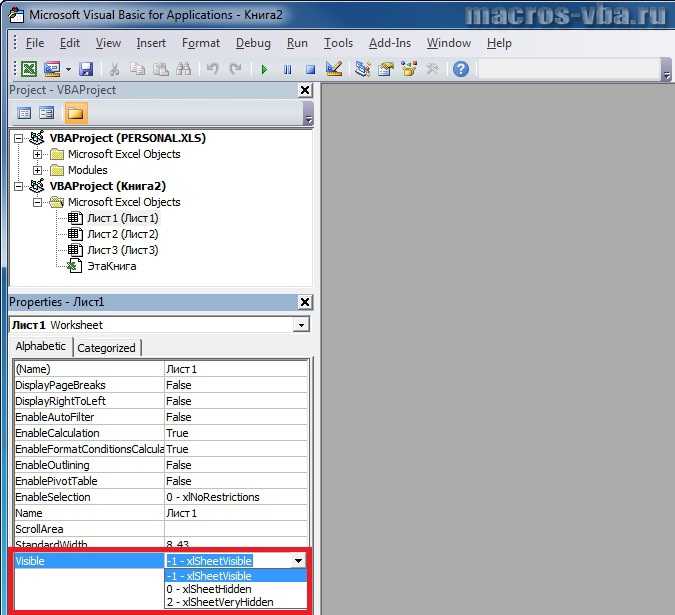Click the Save toolbar icon
675x615 pixels.
86,69
